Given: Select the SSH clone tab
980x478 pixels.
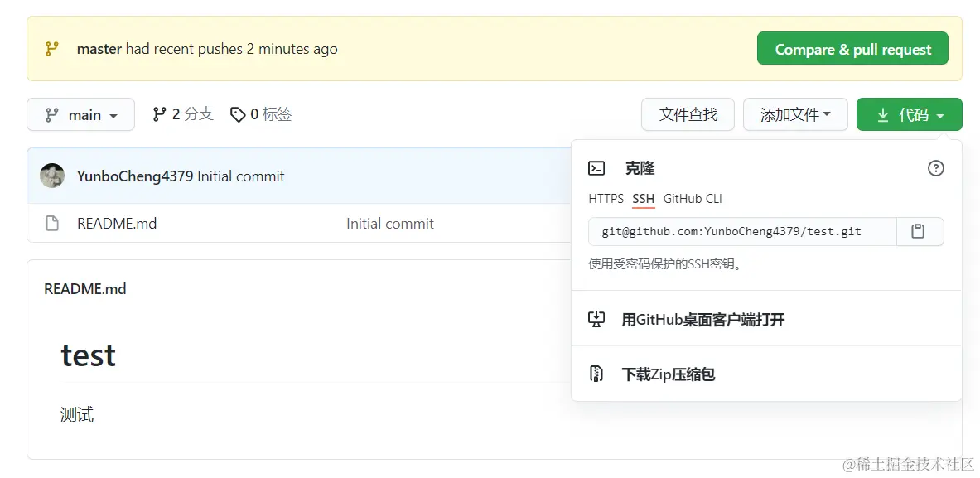Looking at the screenshot, I should point(643,199).
